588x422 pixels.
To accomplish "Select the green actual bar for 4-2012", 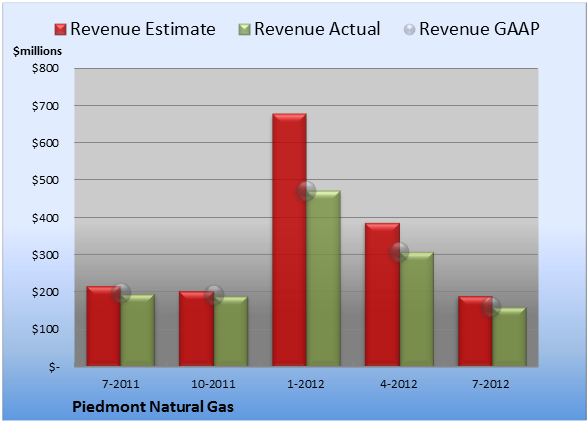I will [x=417, y=309].
